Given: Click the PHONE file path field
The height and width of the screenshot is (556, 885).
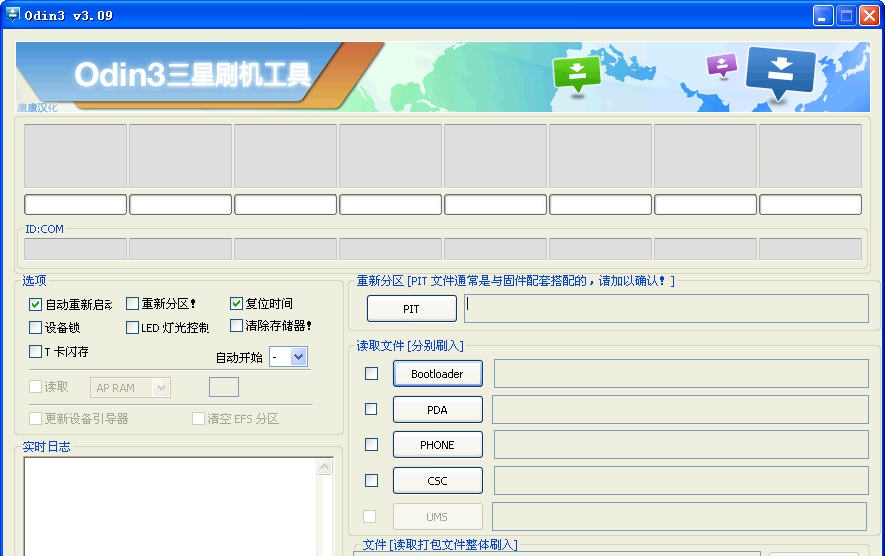Looking at the screenshot, I should tap(681, 445).
